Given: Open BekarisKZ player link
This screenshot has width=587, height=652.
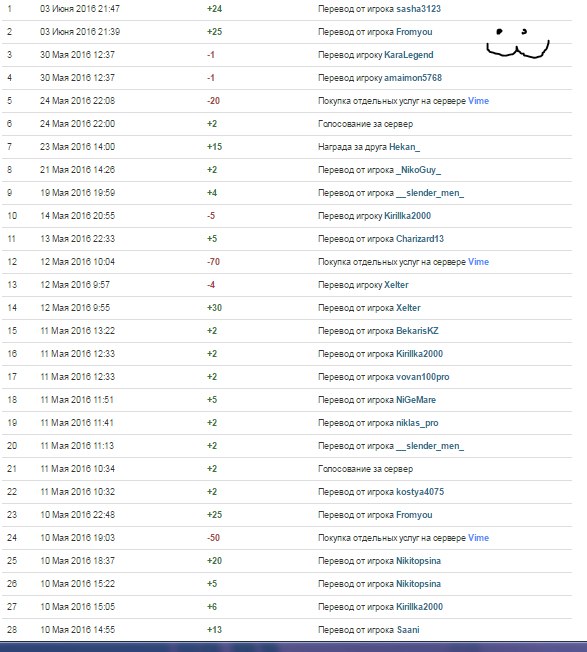Looking at the screenshot, I should [x=417, y=331].
